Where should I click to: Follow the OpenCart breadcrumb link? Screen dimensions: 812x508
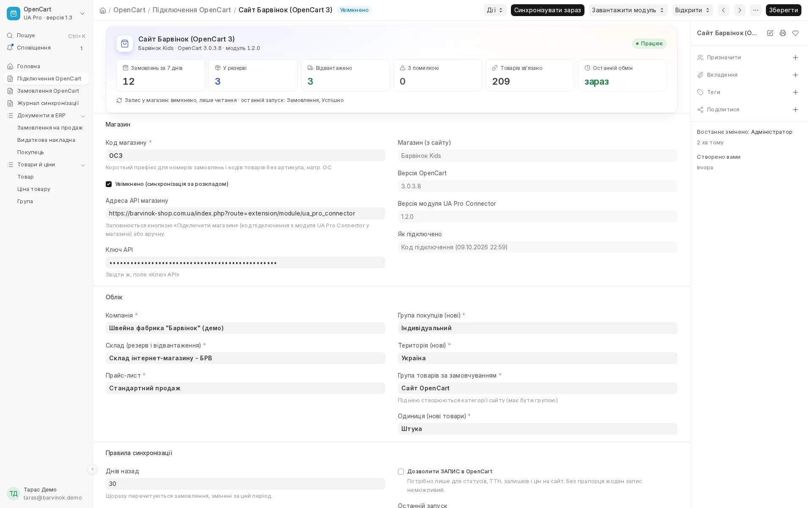[129, 10]
